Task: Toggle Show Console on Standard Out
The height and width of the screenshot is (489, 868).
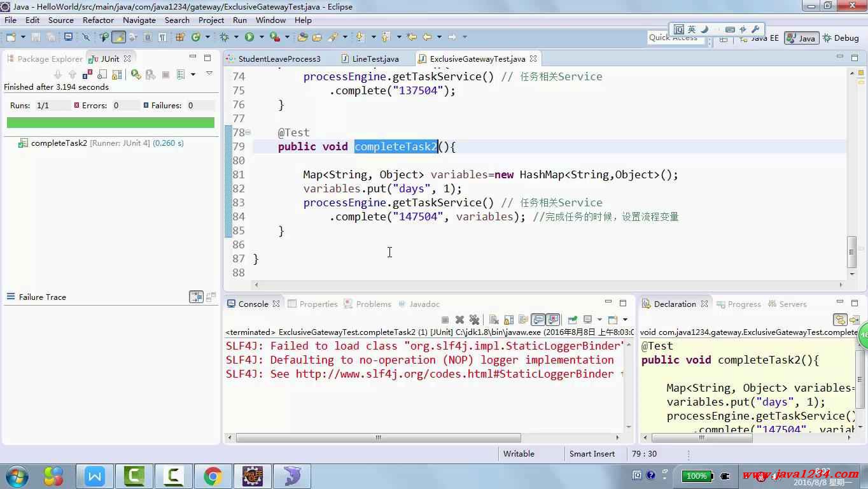Action: [538, 320]
